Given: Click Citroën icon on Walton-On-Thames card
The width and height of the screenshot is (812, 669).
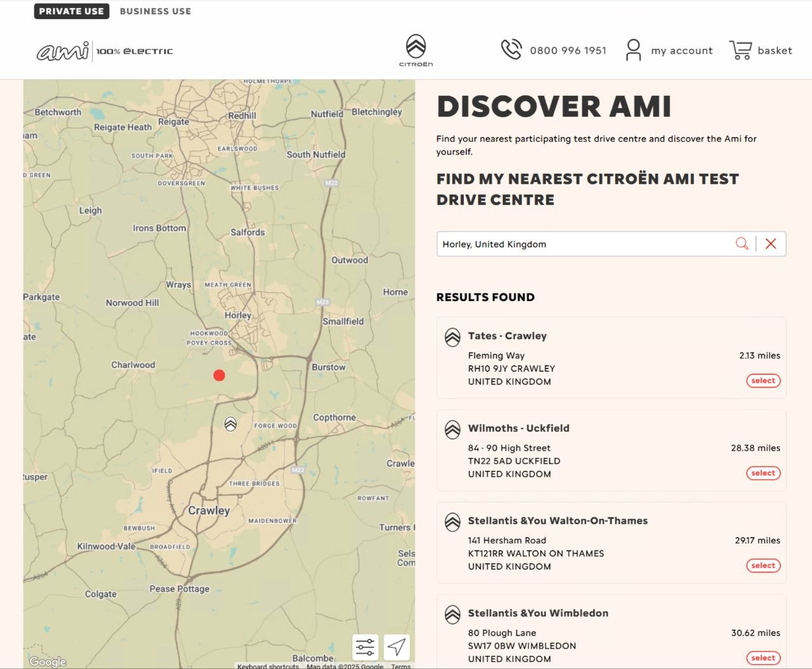Looking at the screenshot, I should click(x=452, y=523).
